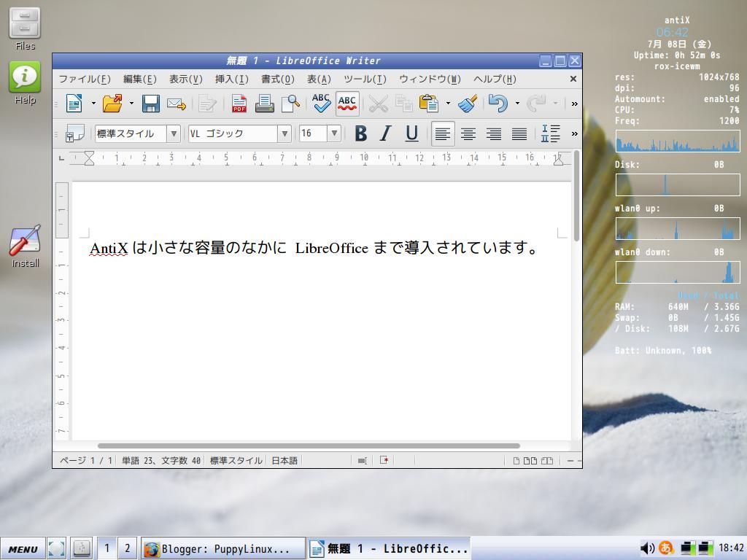This screenshot has width=747, height=560.
Task: Open the ウィンドウ(W) menu
Action: [430, 79]
